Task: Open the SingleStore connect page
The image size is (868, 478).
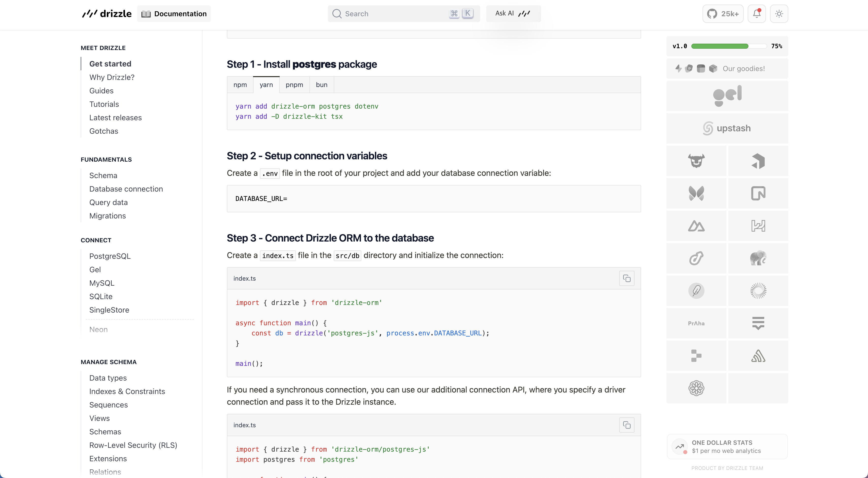Action: (x=109, y=310)
